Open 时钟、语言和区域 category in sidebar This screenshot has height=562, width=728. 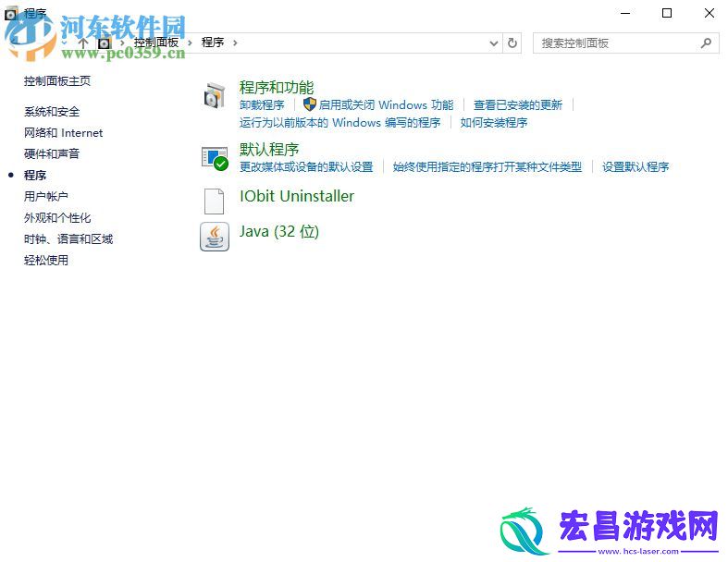(x=68, y=239)
